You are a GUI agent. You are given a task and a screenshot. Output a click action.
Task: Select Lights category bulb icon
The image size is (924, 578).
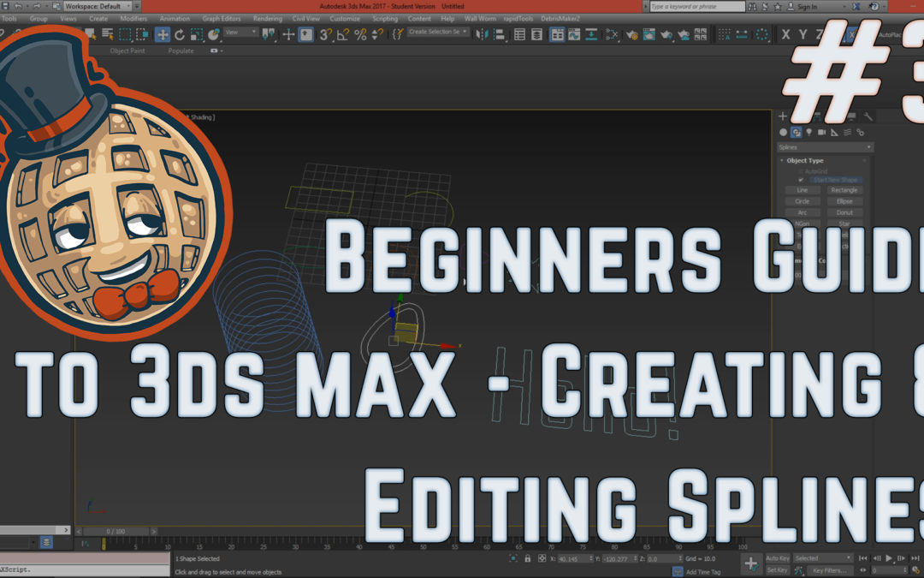[809, 132]
